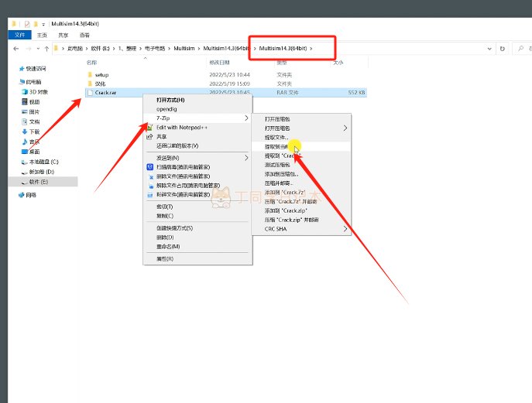
Task: Open the 文件 ribbon tab
Action: 19,35
